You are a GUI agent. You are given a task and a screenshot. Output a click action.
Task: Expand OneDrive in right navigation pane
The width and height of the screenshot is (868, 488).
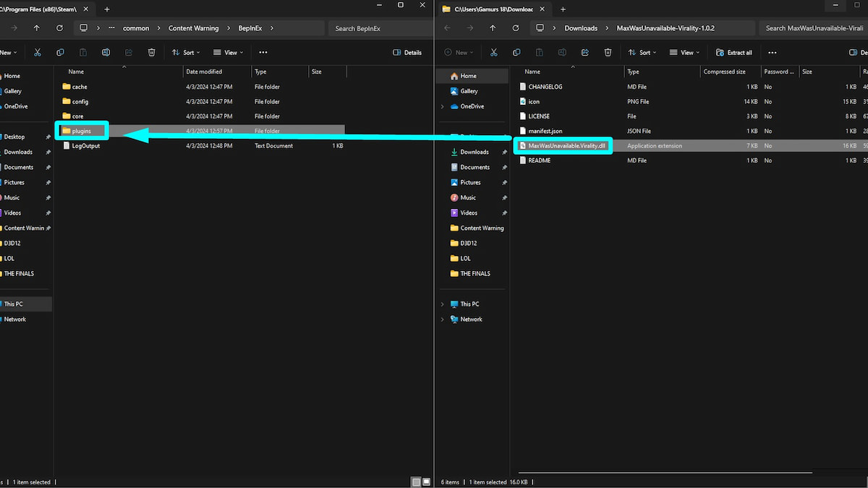click(442, 106)
